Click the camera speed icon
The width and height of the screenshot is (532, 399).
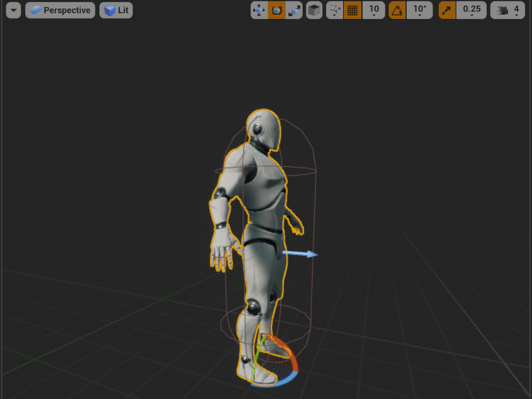click(x=502, y=10)
